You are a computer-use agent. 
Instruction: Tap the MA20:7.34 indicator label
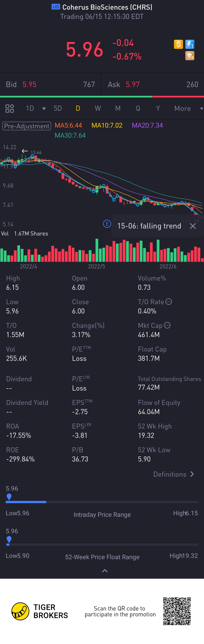[147, 126]
